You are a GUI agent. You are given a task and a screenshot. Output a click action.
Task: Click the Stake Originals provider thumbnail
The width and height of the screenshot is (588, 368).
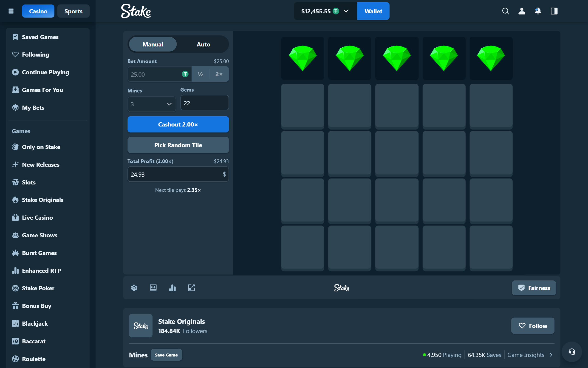(141, 326)
